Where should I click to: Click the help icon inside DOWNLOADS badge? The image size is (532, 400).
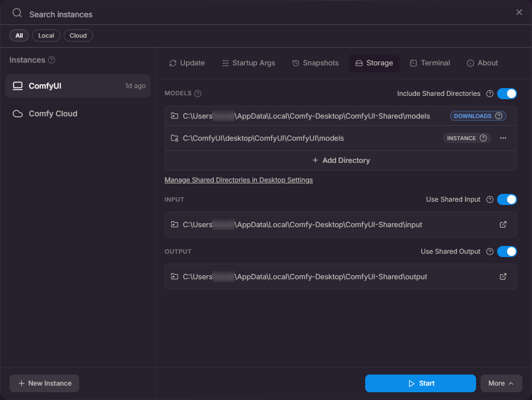498,116
